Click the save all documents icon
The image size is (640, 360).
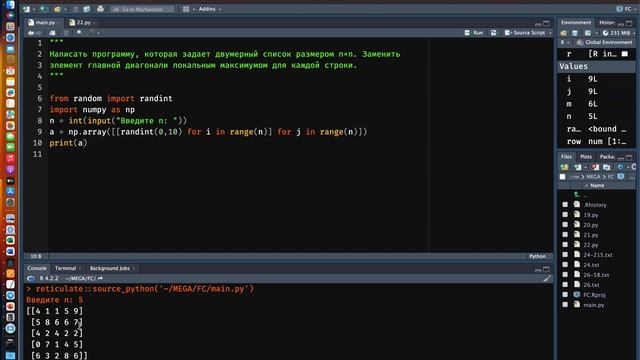point(87,9)
